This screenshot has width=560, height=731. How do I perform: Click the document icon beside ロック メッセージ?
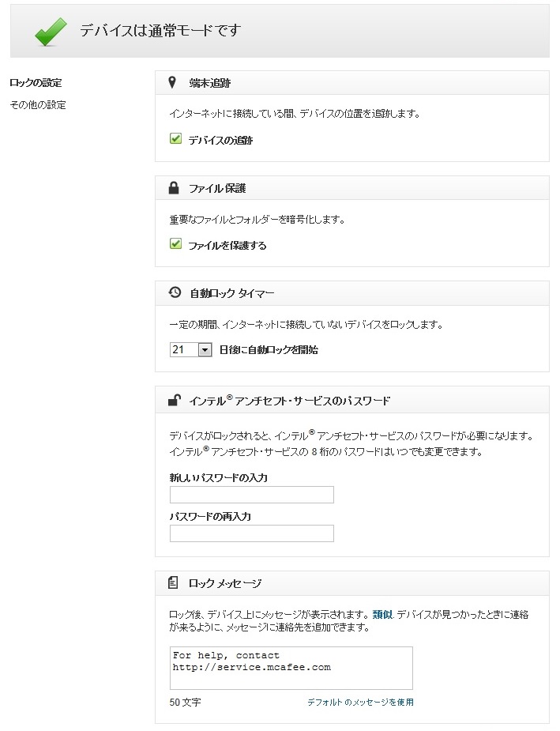[x=174, y=582]
